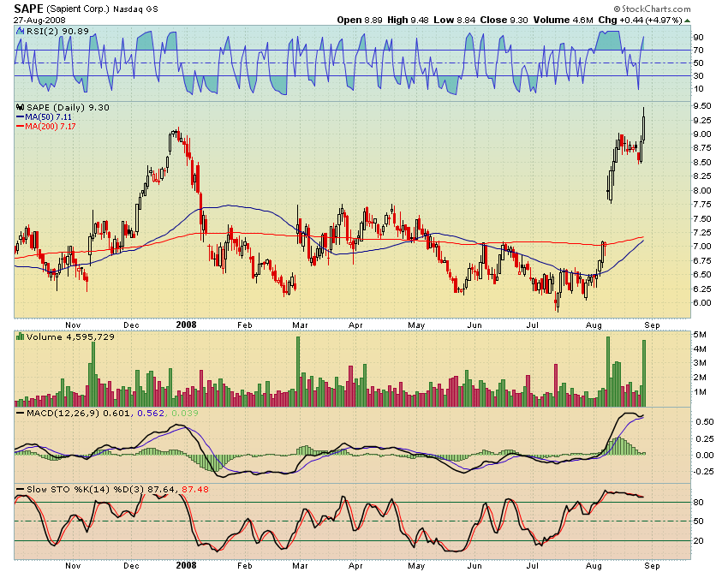Click the 90 level on RSI axis
Image resolution: width=728 pixels, height=572 pixels.
tap(698, 37)
